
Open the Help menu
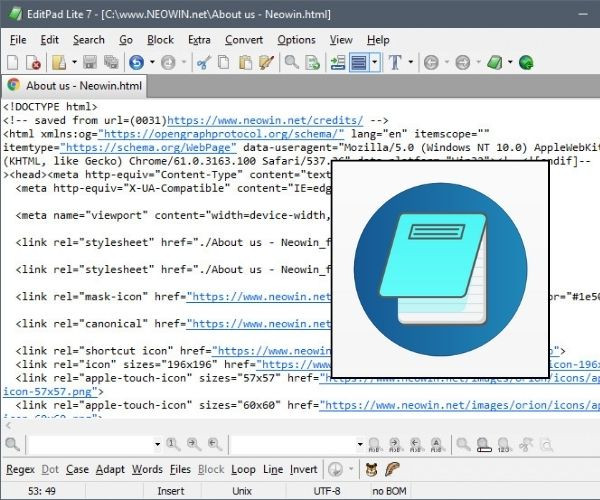coord(378,40)
